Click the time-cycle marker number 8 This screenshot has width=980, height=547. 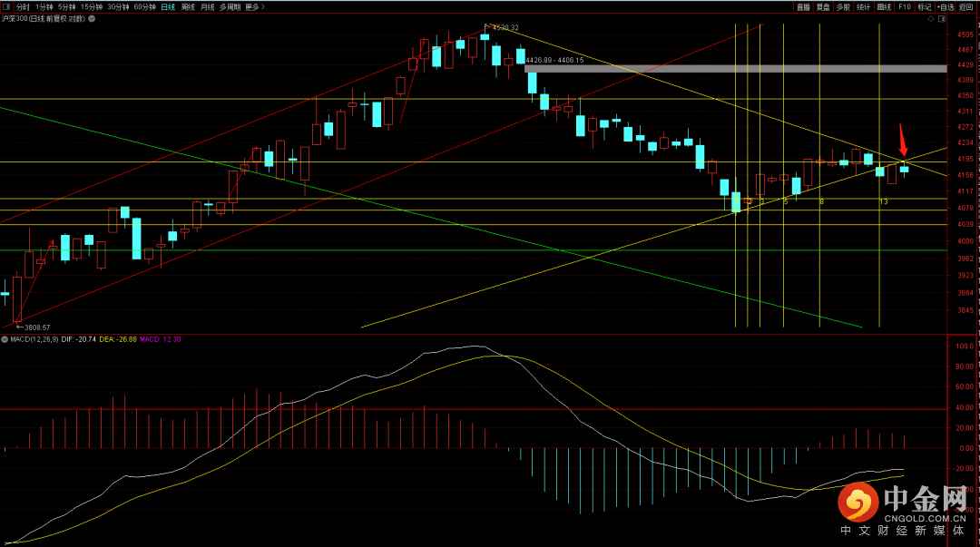pos(821,201)
